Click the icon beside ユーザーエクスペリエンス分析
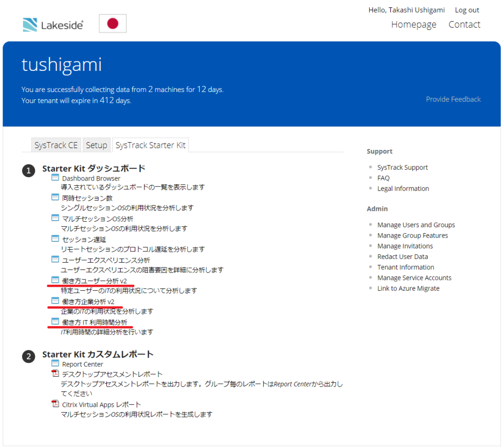504x448 pixels. 55,259
